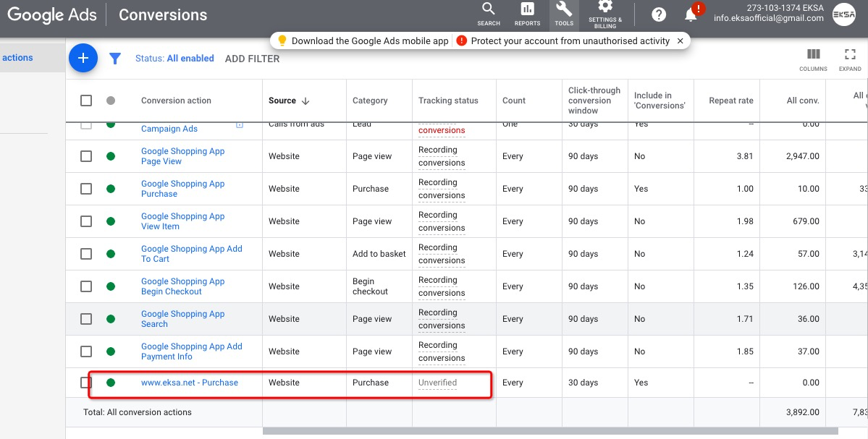Tick checkbox for Google Shopping App Purchase
Viewport: 868px width, 439px height.
coord(86,189)
